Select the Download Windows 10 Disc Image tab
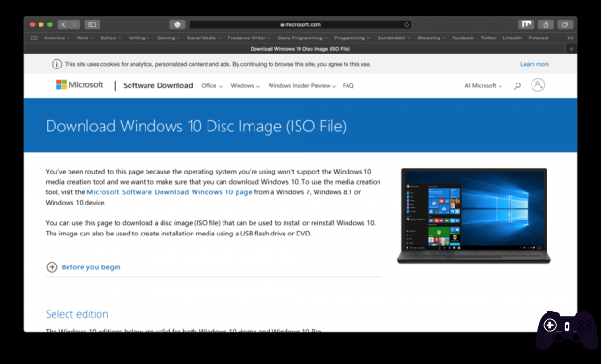The width and height of the screenshot is (601, 364). [x=300, y=49]
